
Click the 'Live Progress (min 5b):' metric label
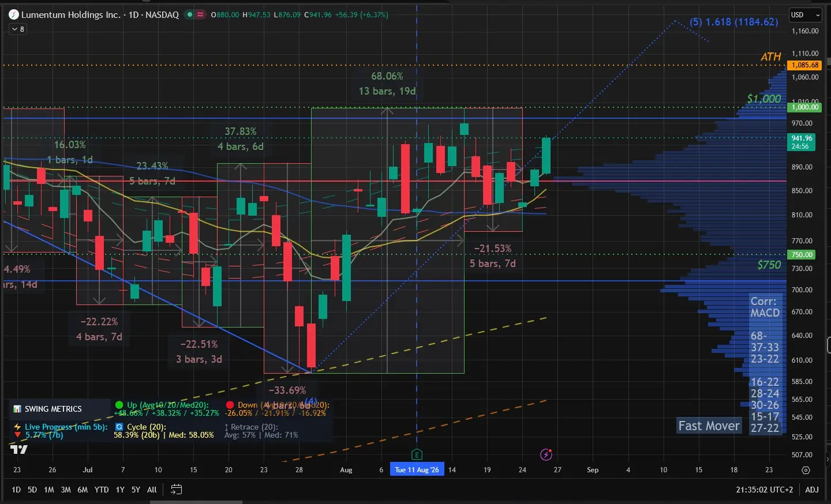(x=65, y=427)
